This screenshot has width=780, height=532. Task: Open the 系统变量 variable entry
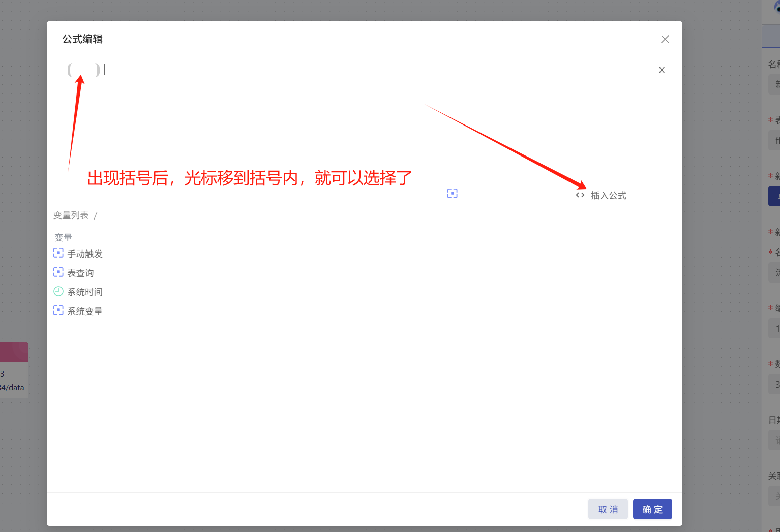click(85, 311)
